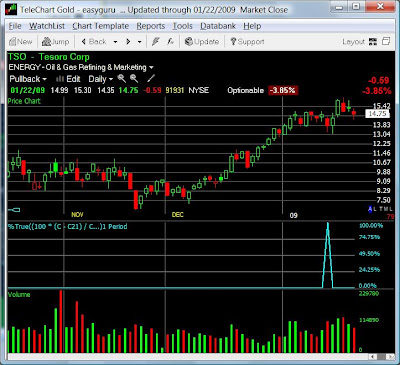Open the Support button
The height and width of the screenshot is (365, 400).
pyautogui.click(x=247, y=42)
